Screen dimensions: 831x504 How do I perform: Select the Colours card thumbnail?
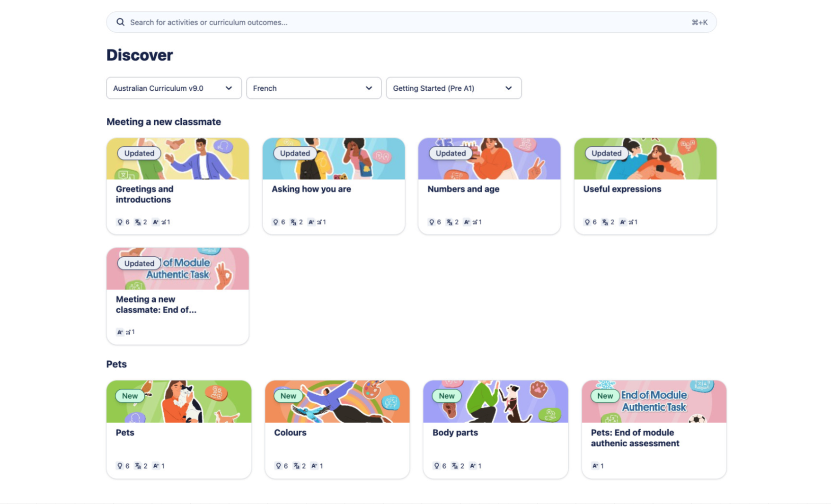(x=337, y=401)
